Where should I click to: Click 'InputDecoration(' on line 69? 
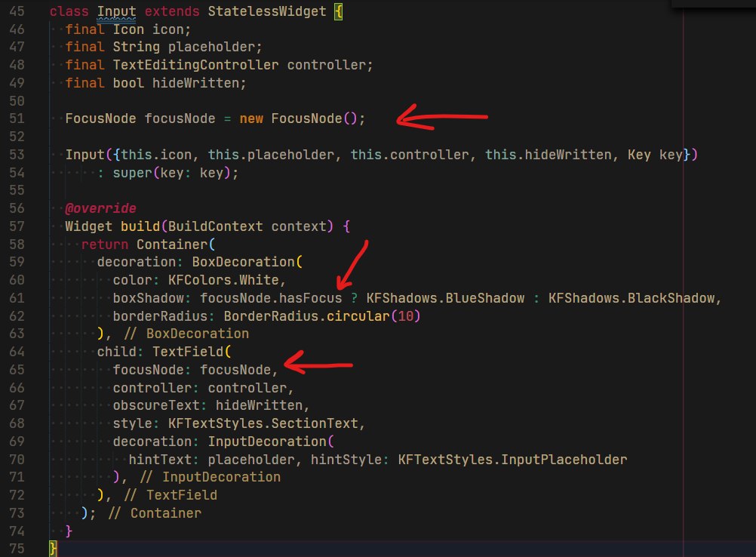pos(270,442)
